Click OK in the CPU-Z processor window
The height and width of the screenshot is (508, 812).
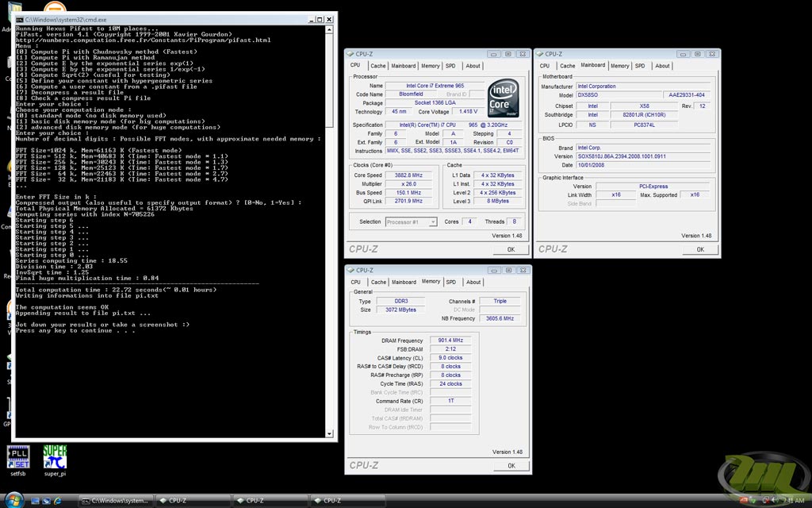tap(511, 249)
